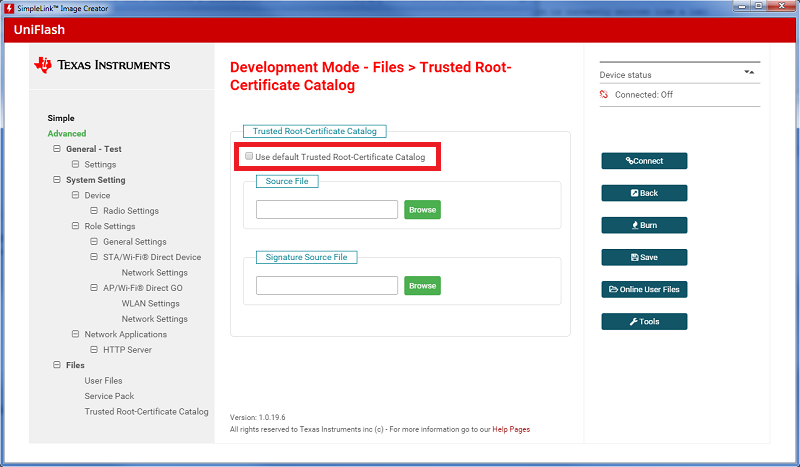Select the Advanced mode option
800x467 pixels.
point(67,133)
